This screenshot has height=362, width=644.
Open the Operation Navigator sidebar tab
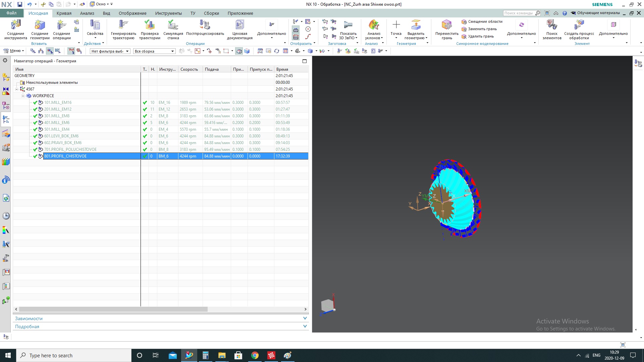pyautogui.click(x=6, y=119)
